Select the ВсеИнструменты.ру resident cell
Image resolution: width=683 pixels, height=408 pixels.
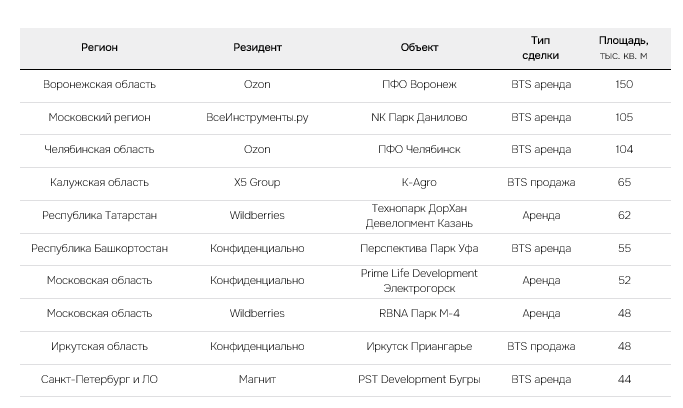tap(257, 118)
